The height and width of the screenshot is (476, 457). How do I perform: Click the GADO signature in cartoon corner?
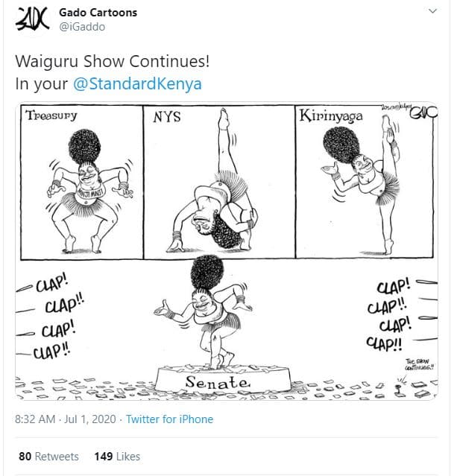coord(423,112)
